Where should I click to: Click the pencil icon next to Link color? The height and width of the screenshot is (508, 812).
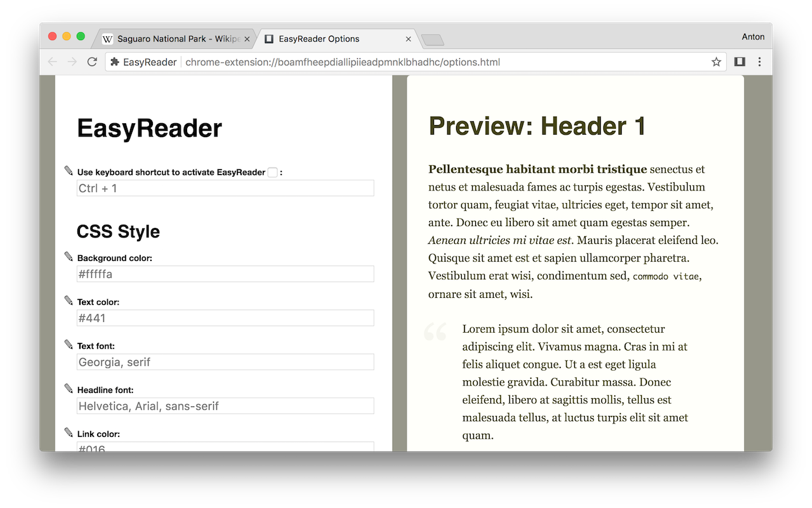click(69, 432)
